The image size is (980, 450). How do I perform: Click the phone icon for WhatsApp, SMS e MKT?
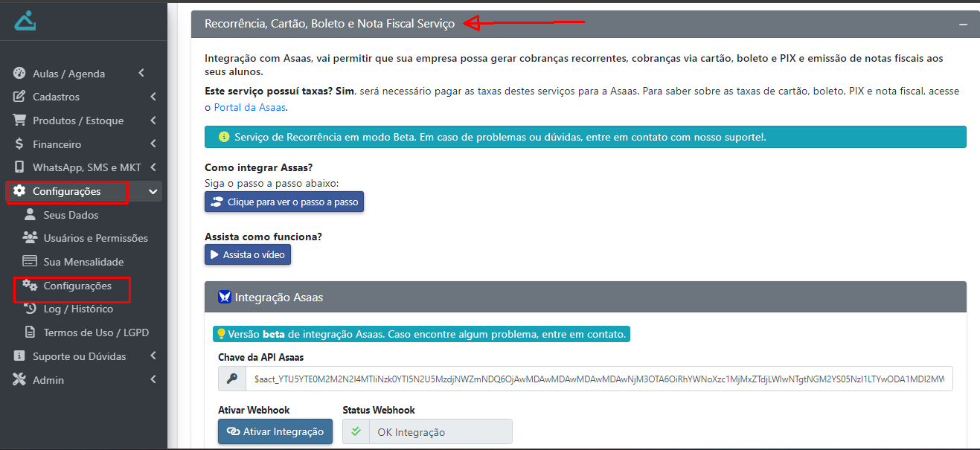(x=19, y=167)
